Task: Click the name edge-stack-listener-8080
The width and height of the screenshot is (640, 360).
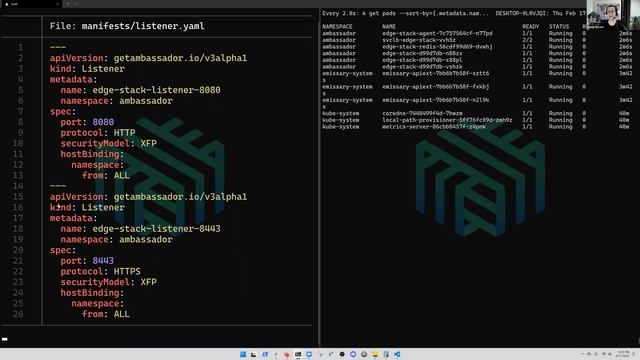Action: pyautogui.click(x=156, y=90)
